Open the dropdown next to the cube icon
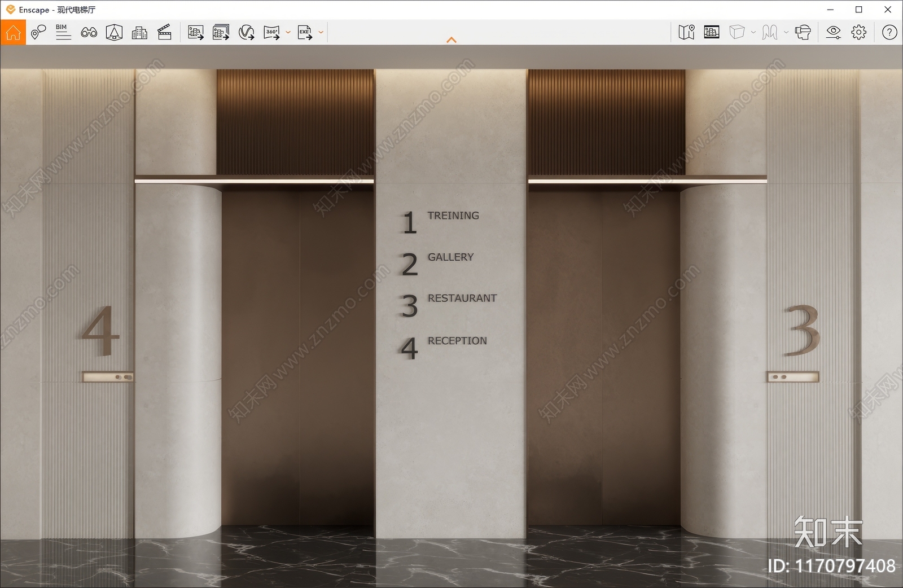 point(753,32)
